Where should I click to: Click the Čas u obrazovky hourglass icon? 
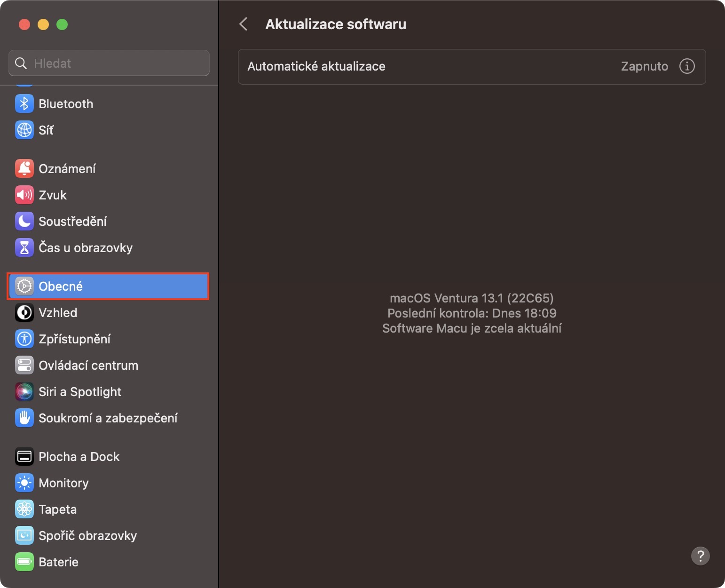pyautogui.click(x=24, y=248)
